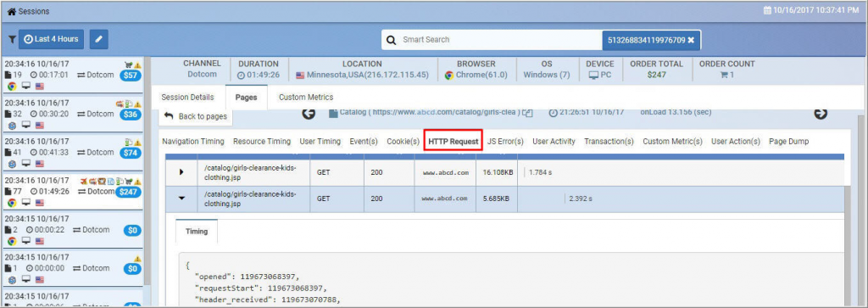The height and width of the screenshot is (308, 868).
Task: Open the Custom Metrics tab
Action: click(x=306, y=97)
